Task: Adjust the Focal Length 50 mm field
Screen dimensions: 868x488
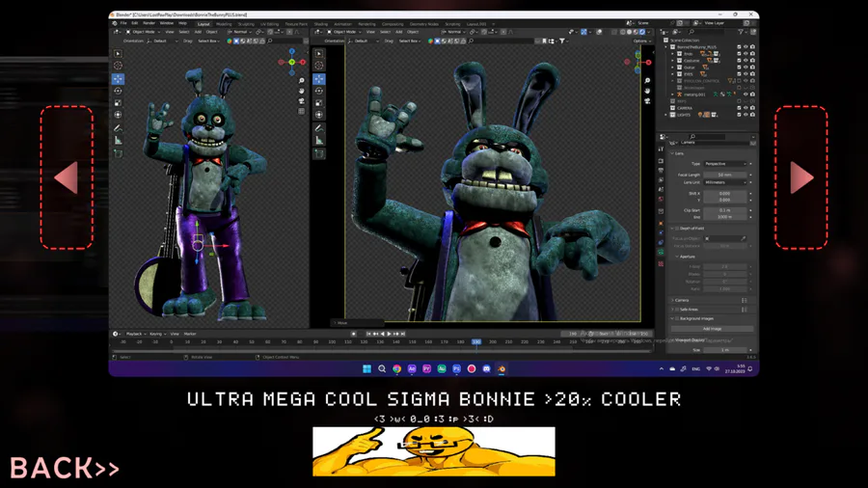Action: pos(725,175)
